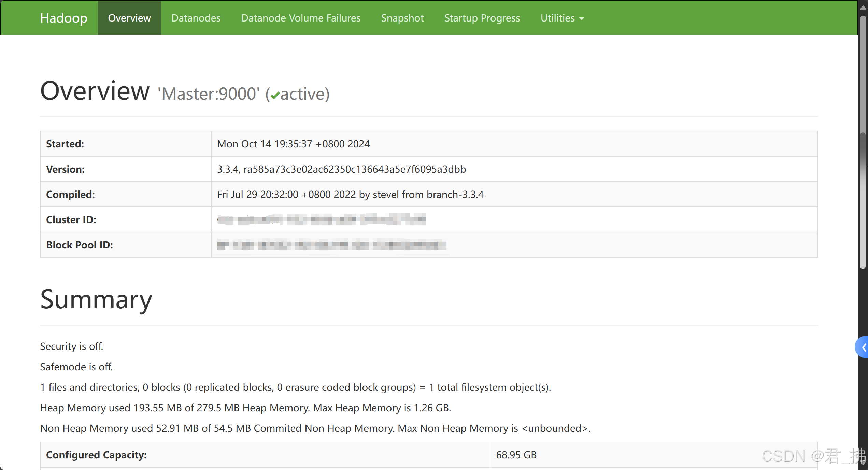868x470 pixels.
Task: Click the vertical scrollbar thumb
Action: pyautogui.click(x=863, y=142)
